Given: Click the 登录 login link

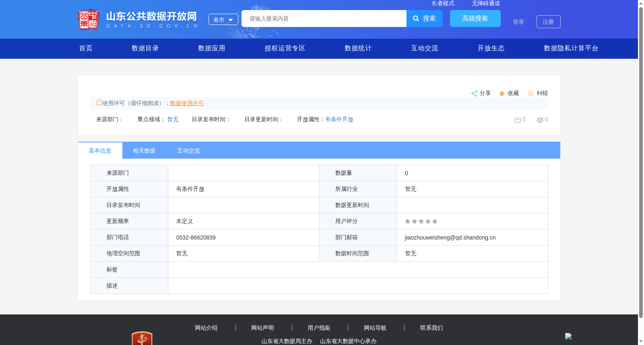Looking at the screenshot, I should click(518, 22).
